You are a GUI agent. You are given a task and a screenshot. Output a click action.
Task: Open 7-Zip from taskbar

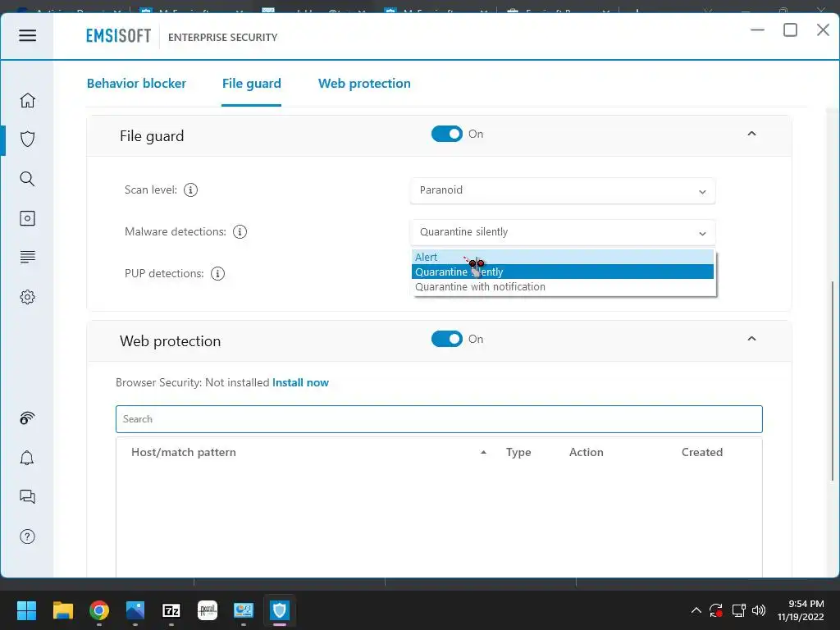[x=171, y=610]
